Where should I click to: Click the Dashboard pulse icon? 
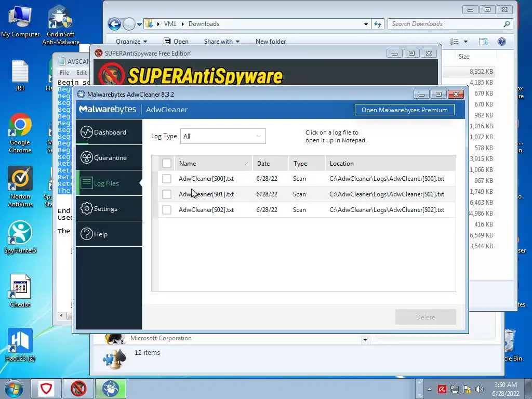87,132
